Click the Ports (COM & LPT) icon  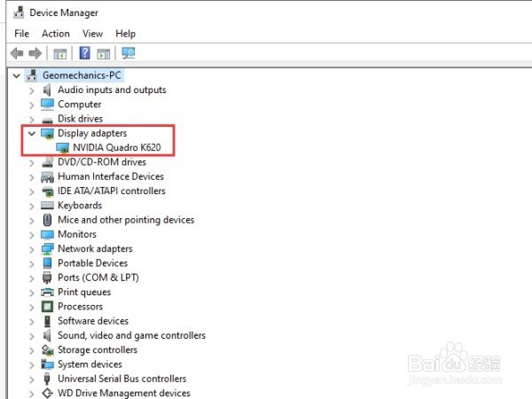tap(47, 278)
